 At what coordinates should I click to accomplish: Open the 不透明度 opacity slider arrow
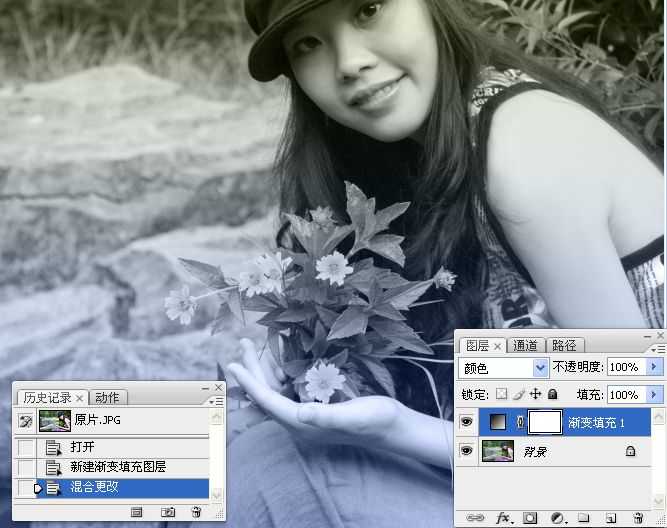pos(654,367)
